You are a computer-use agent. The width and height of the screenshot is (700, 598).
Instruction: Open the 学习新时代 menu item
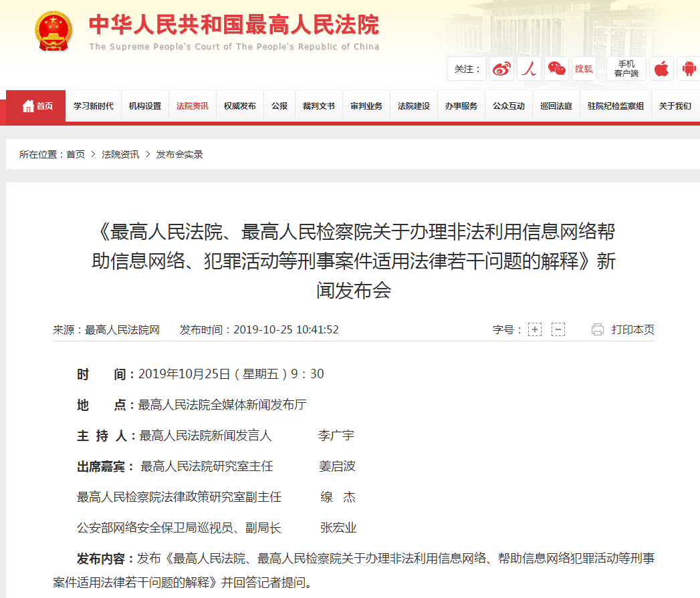[x=93, y=106]
